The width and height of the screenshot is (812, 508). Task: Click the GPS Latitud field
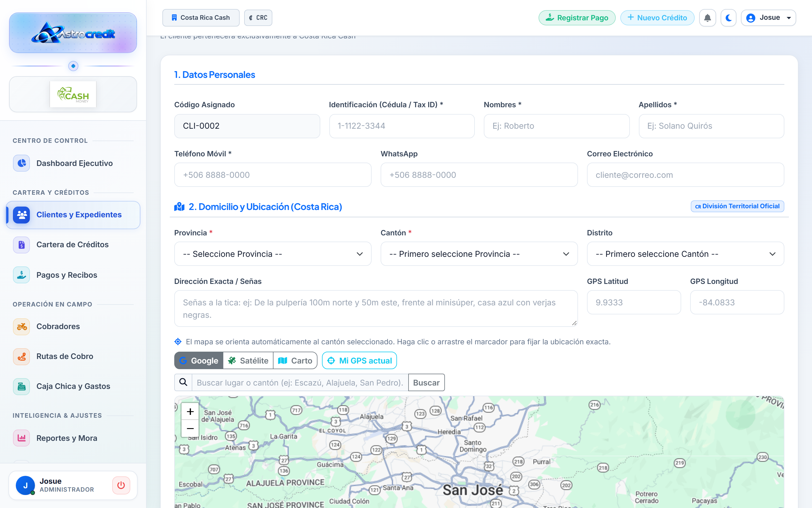click(x=634, y=302)
